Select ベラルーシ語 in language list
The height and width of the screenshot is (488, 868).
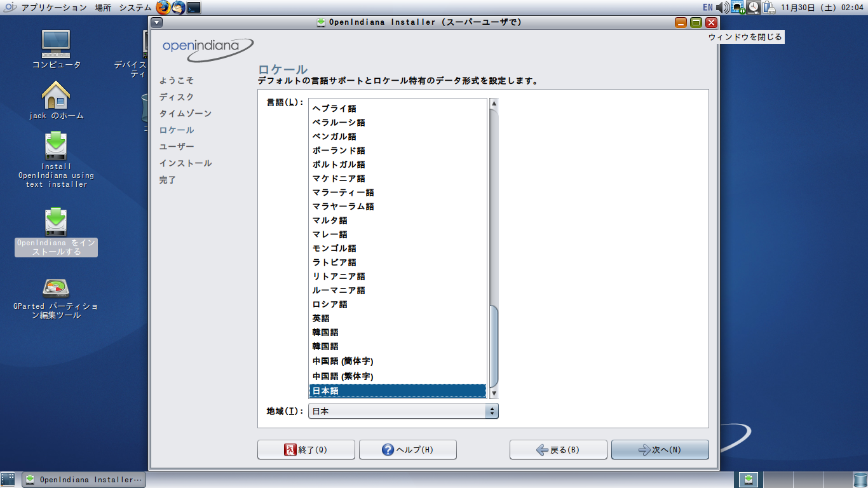click(x=398, y=123)
